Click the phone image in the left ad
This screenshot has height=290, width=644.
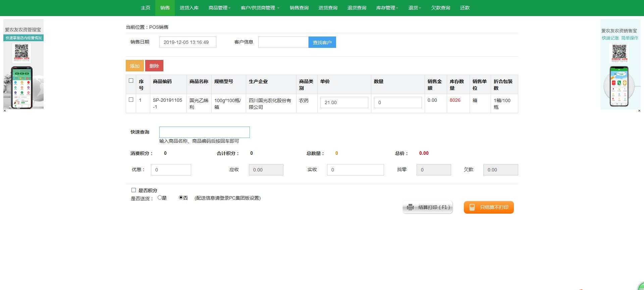pos(22,87)
